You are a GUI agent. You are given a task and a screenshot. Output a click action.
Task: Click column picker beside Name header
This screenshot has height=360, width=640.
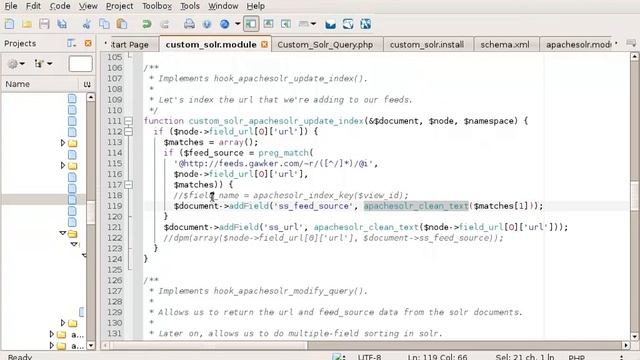(87, 84)
